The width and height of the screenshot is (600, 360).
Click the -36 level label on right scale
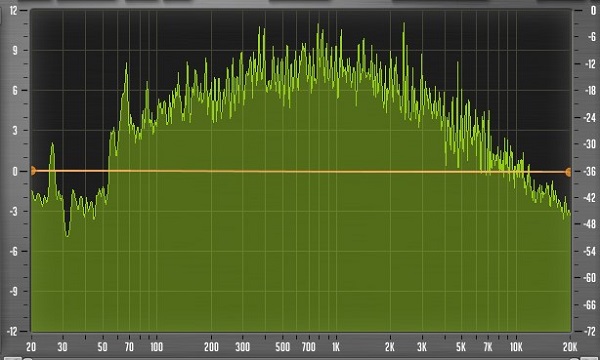[590, 171]
